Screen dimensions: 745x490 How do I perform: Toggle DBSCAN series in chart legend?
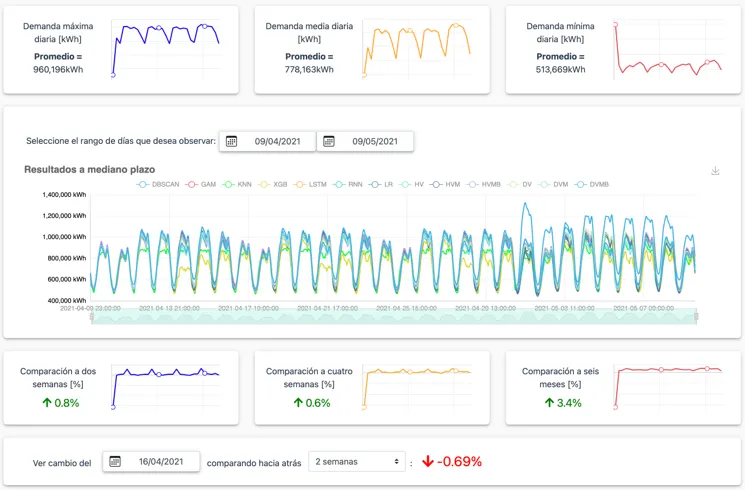pos(157,185)
